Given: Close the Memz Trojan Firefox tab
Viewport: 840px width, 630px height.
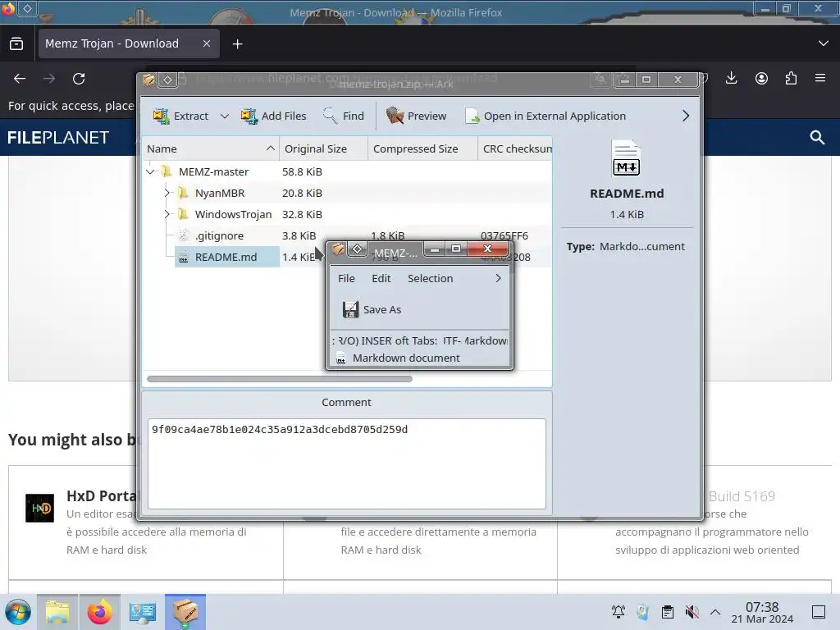Looking at the screenshot, I should click(x=207, y=44).
